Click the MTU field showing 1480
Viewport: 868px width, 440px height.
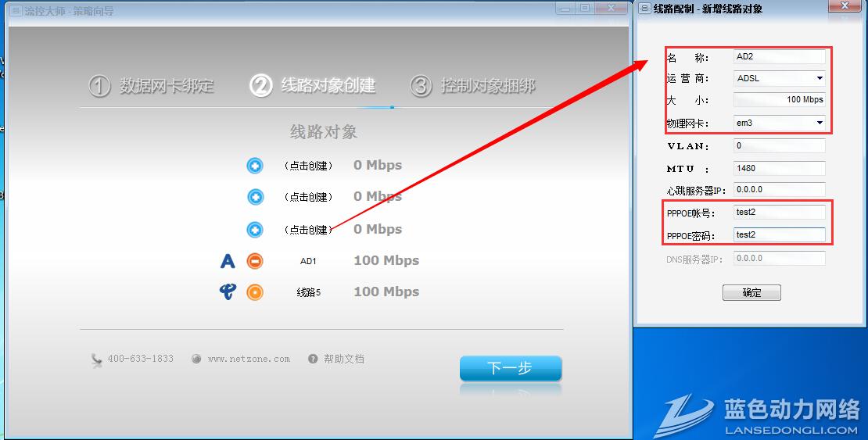(x=779, y=168)
